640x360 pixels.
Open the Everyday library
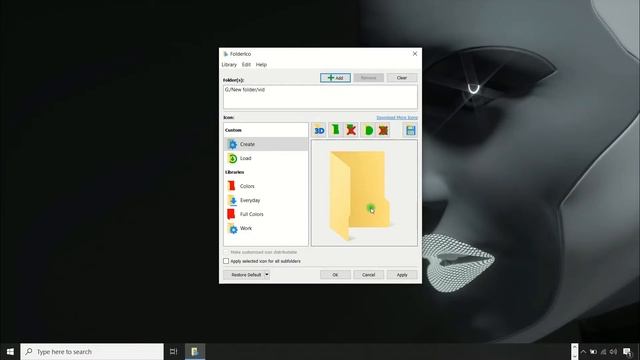[x=266, y=200]
